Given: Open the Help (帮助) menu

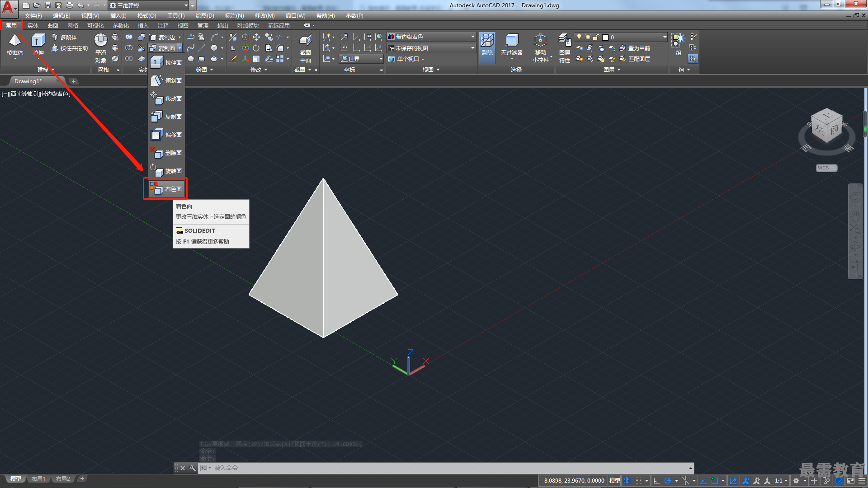Looking at the screenshot, I should [x=325, y=16].
